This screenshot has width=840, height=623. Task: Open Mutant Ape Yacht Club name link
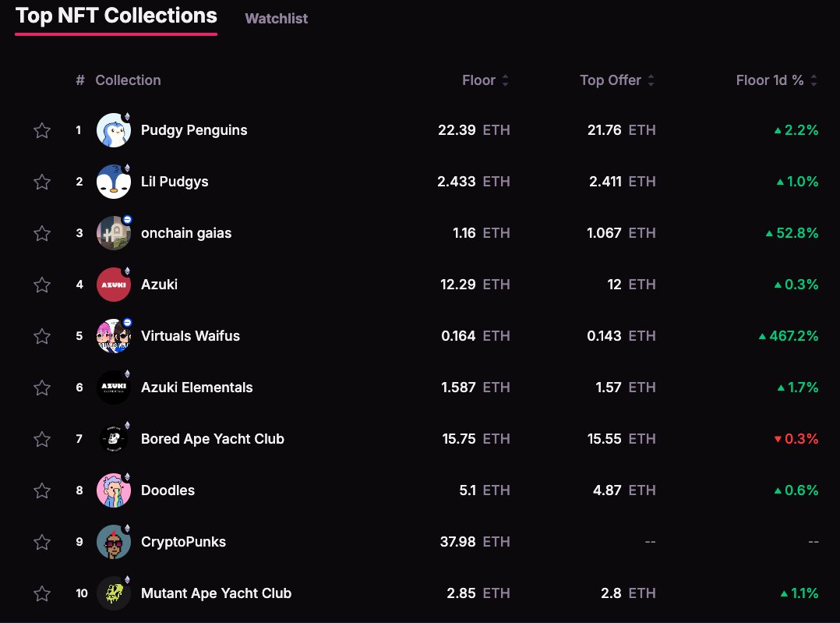216,593
